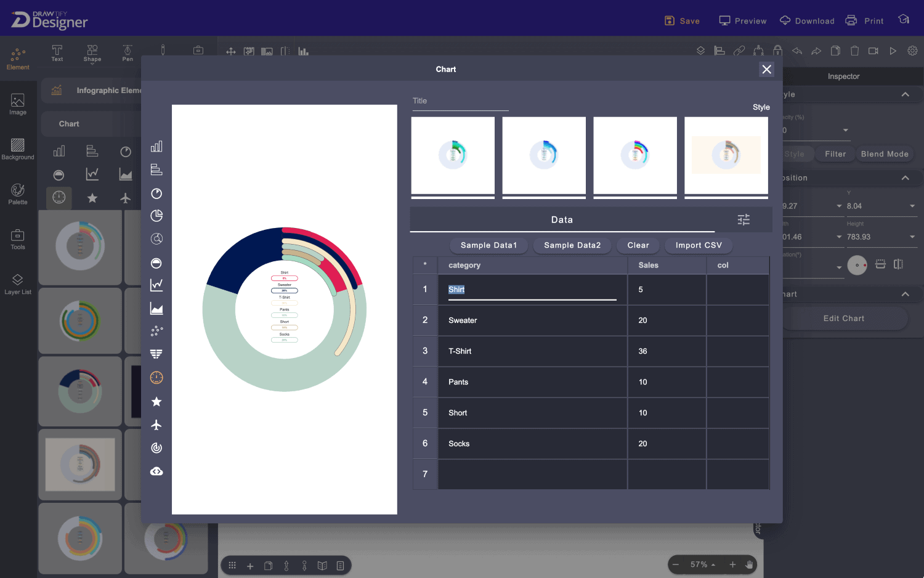Viewport: 924px width, 578px height.
Task: Clear the chart data table
Action: (638, 245)
